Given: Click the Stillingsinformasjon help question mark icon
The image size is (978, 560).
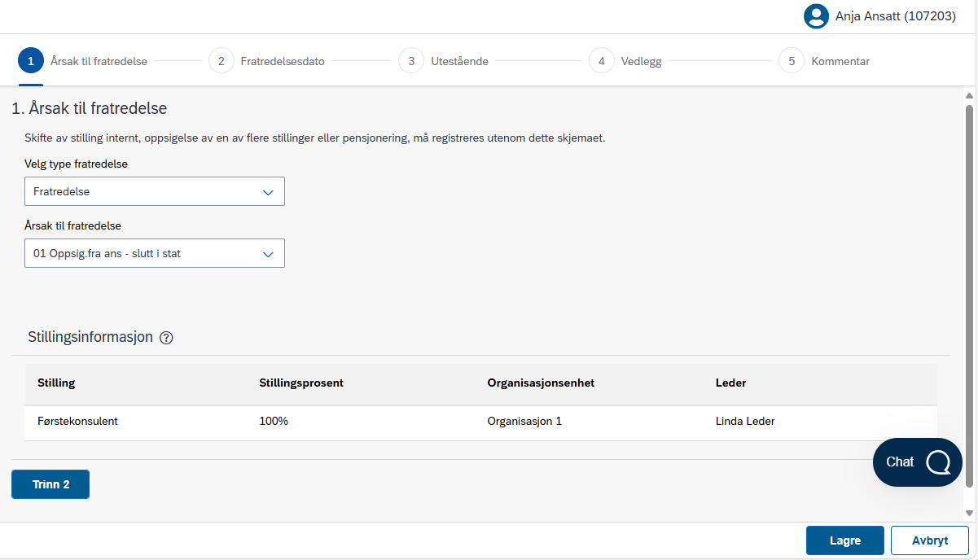Looking at the screenshot, I should 166,338.
